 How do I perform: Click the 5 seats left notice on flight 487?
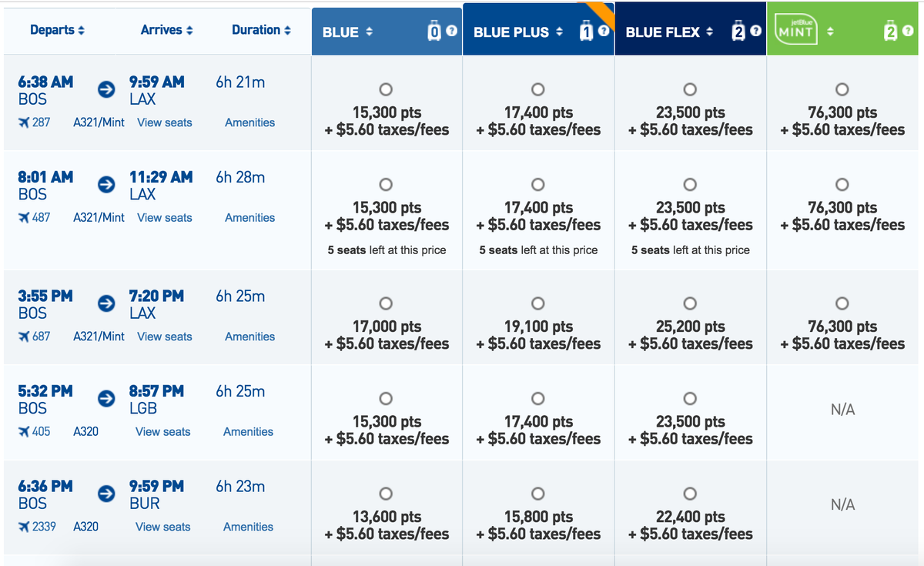pos(386,250)
